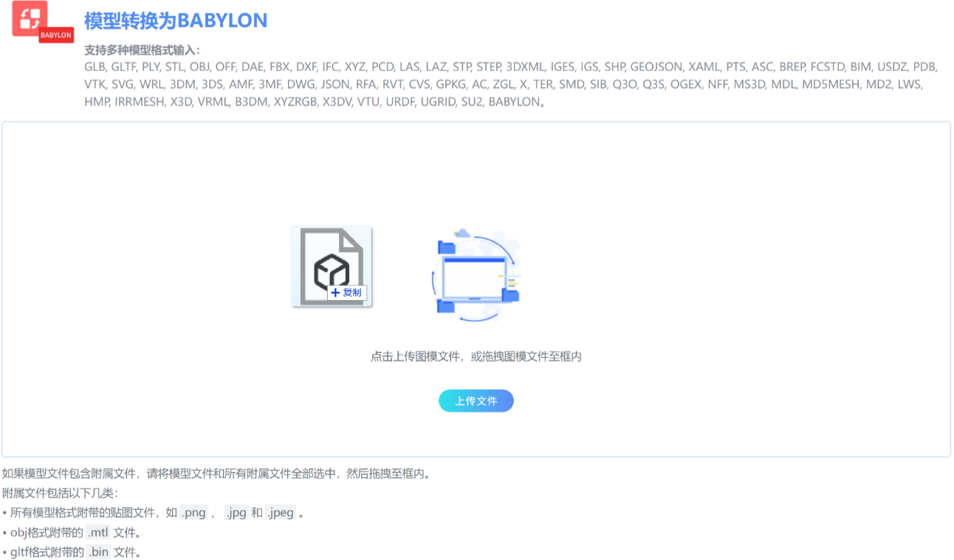Click the '.bin' extension tag
This screenshot has width=954, height=560.
point(98,551)
